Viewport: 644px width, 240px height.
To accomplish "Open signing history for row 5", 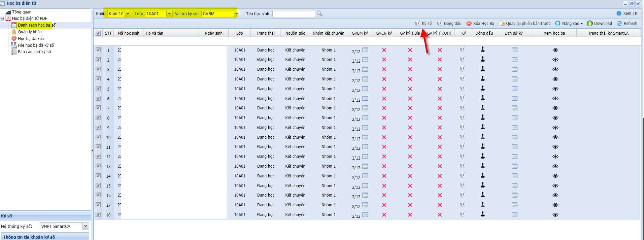I will coord(514,89).
